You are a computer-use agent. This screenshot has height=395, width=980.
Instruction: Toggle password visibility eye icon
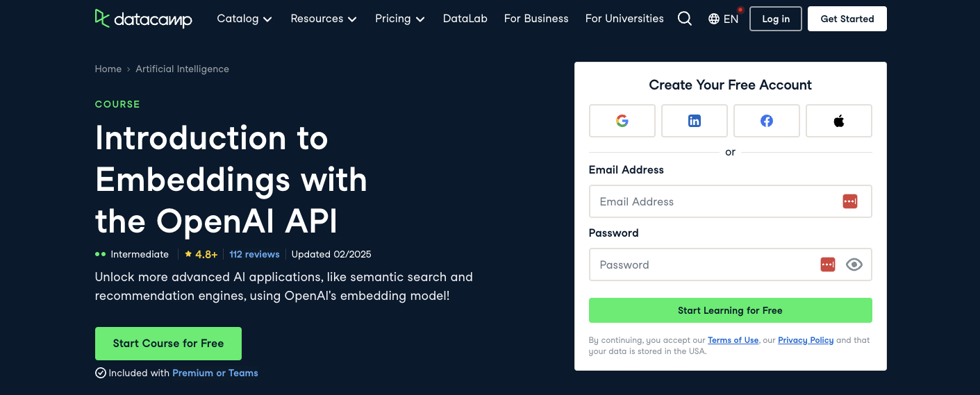[x=854, y=264]
